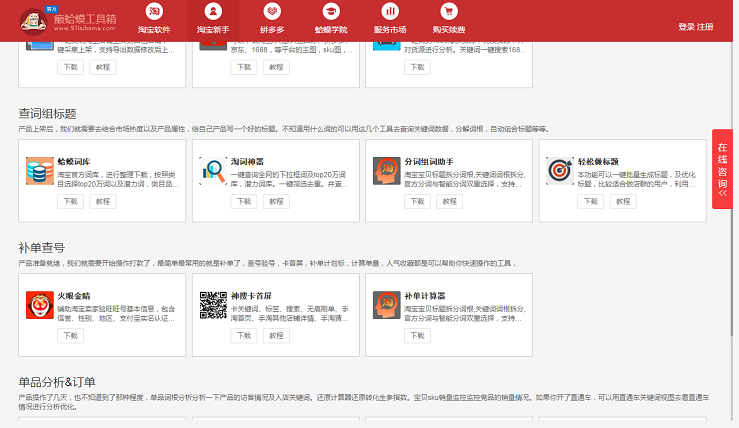This screenshot has width=739, height=428.
Task: Open 教程 under 淘词神器
Action: click(x=276, y=201)
